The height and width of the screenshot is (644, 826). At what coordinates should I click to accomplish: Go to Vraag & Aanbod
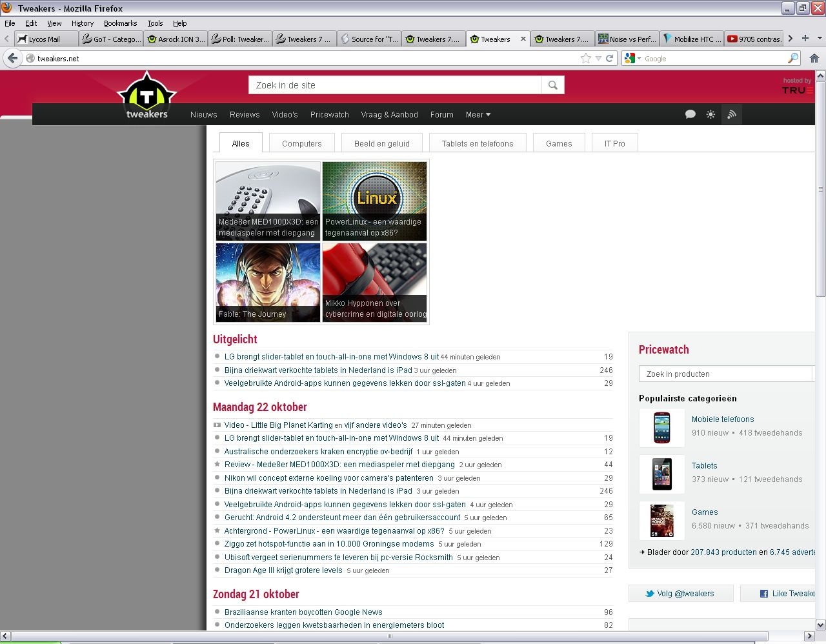389,114
